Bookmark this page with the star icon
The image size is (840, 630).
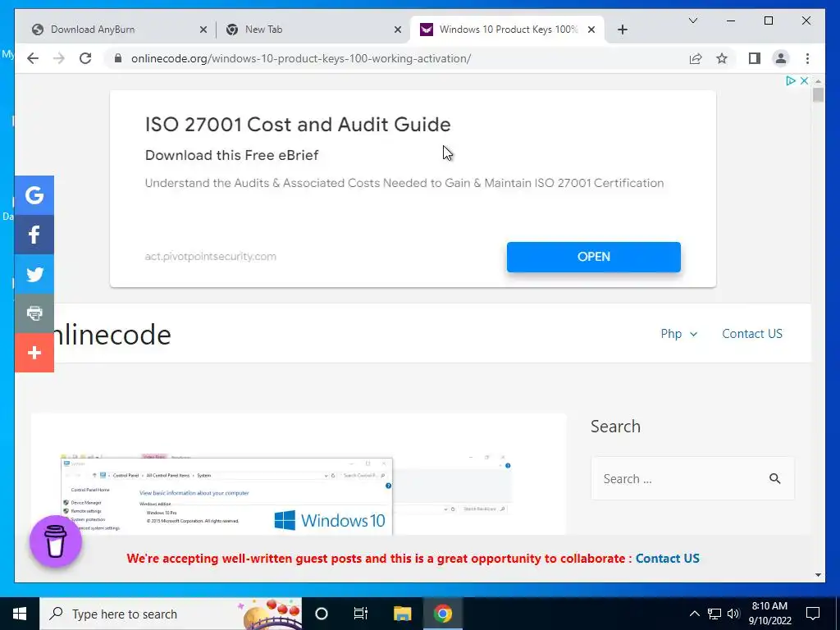(x=722, y=58)
